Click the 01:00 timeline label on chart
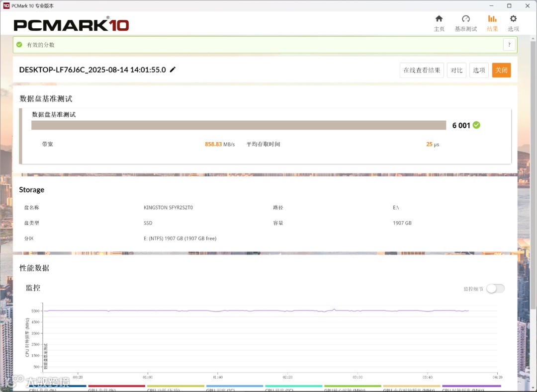Image resolution: width=537 pixels, height=392 pixels. coord(148,377)
